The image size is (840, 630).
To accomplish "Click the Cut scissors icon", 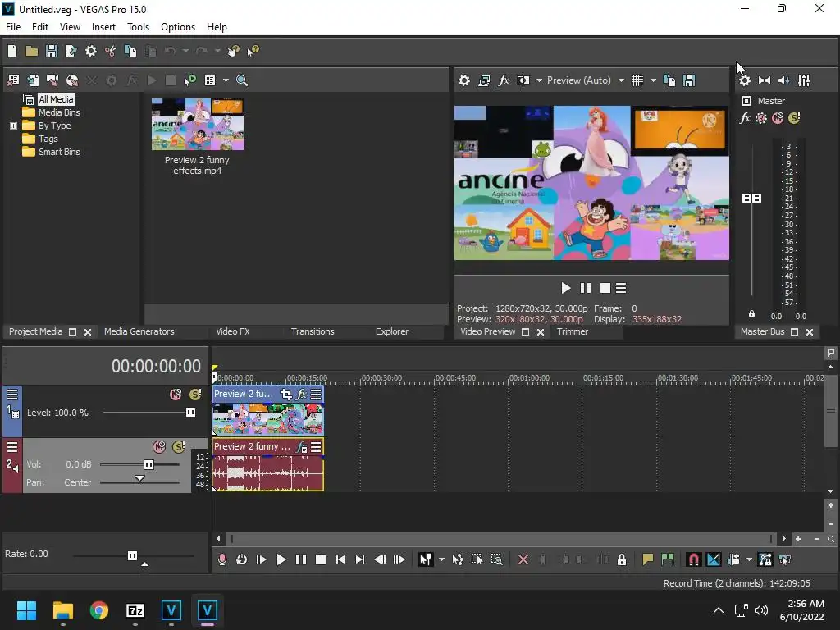I will point(111,51).
